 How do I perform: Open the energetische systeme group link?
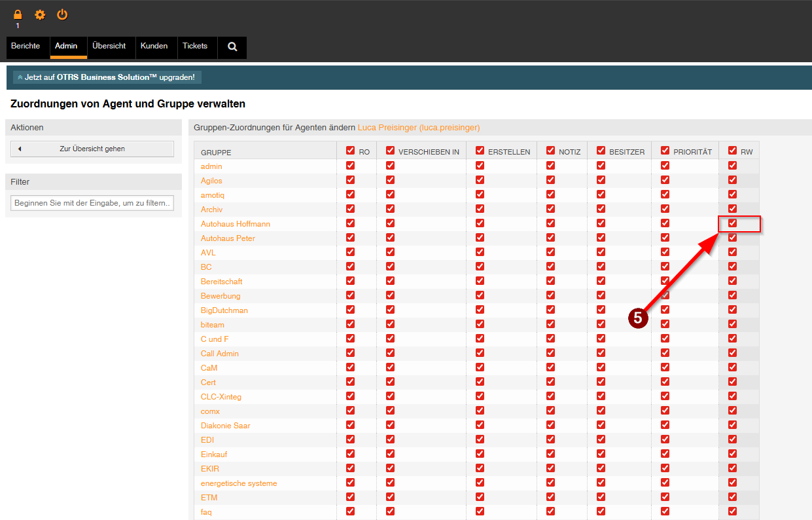click(239, 483)
